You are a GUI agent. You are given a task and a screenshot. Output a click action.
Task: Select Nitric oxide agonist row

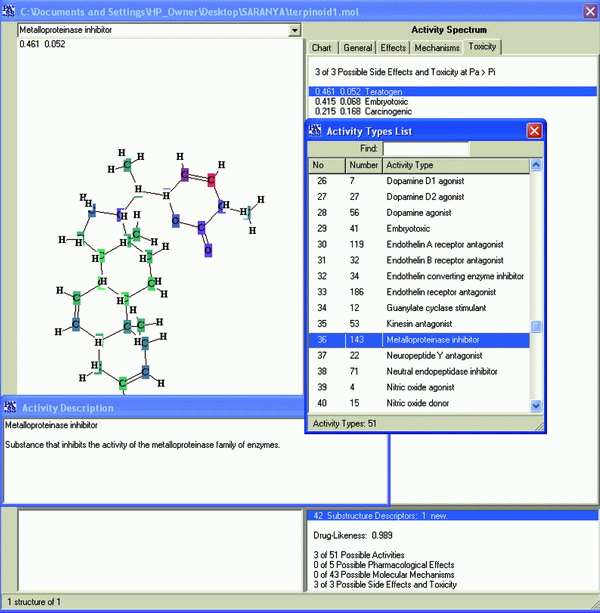point(419,387)
